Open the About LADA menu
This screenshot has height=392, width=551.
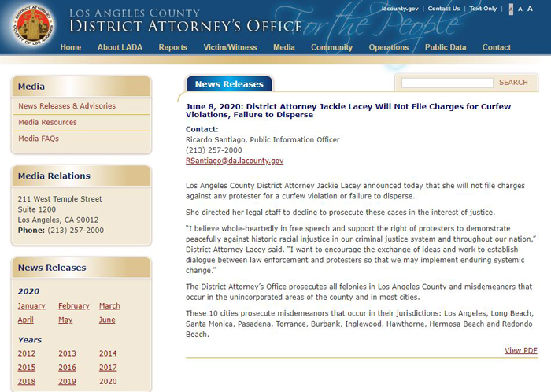point(120,47)
